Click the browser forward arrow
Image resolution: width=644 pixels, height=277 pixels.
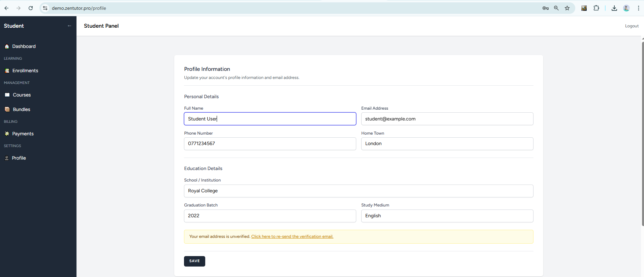tap(19, 8)
